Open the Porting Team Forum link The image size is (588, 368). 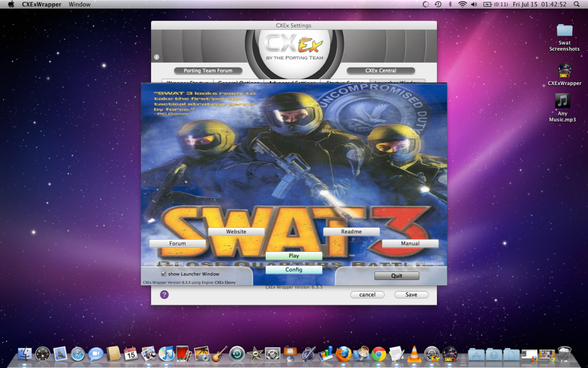click(x=208, y=71)
